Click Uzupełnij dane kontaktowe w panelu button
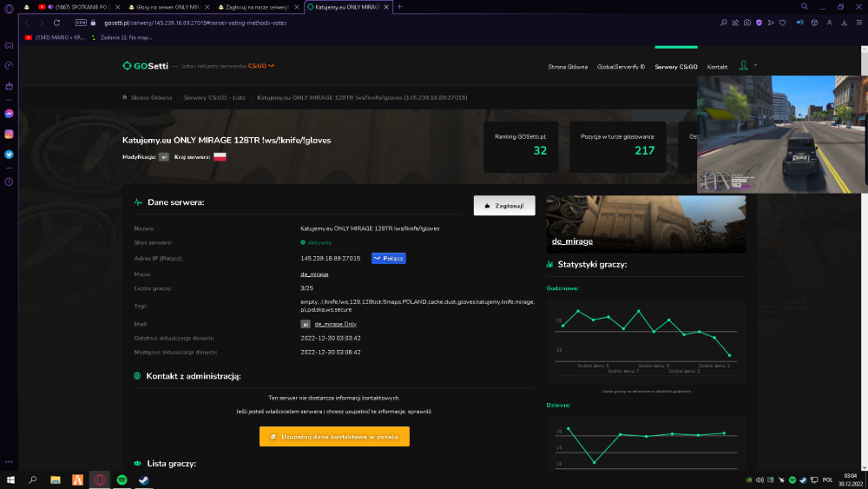The image size is (868, 489). pos(334,436)
